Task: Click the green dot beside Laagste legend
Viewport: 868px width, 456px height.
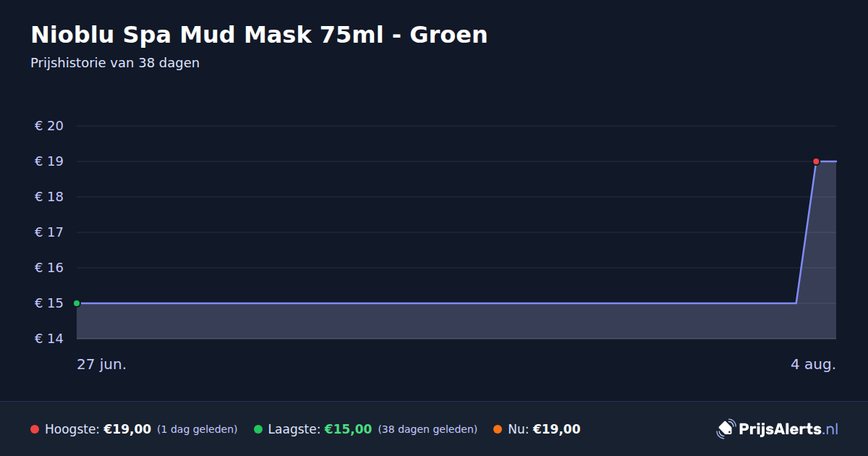Action: coord(258,429)
